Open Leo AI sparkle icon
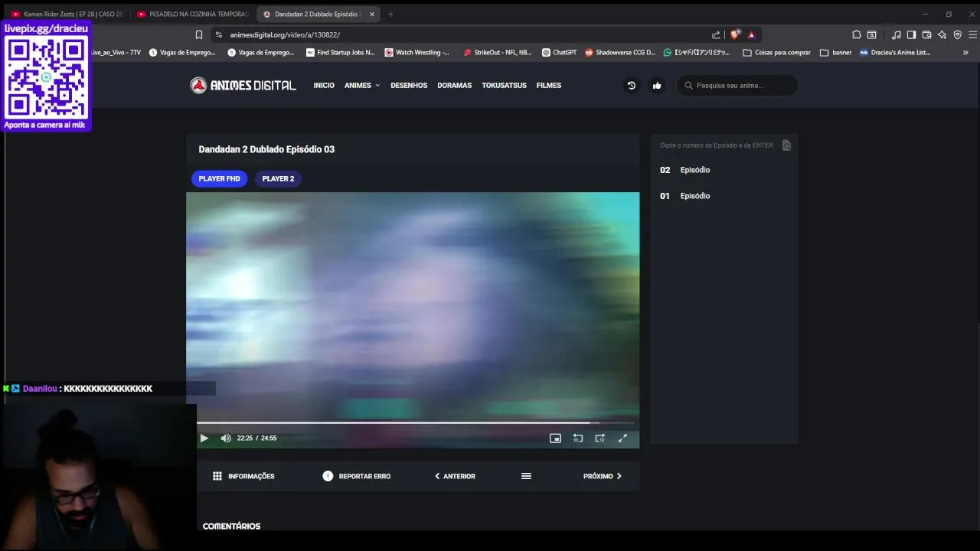980x551 pixels. click(942, 34)
